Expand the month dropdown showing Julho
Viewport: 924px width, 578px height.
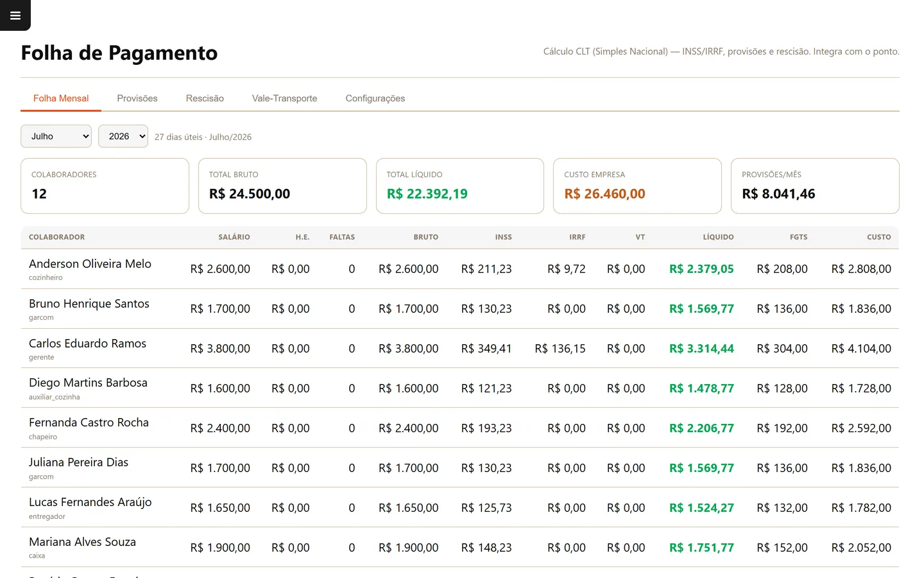[x=56, y=136]
